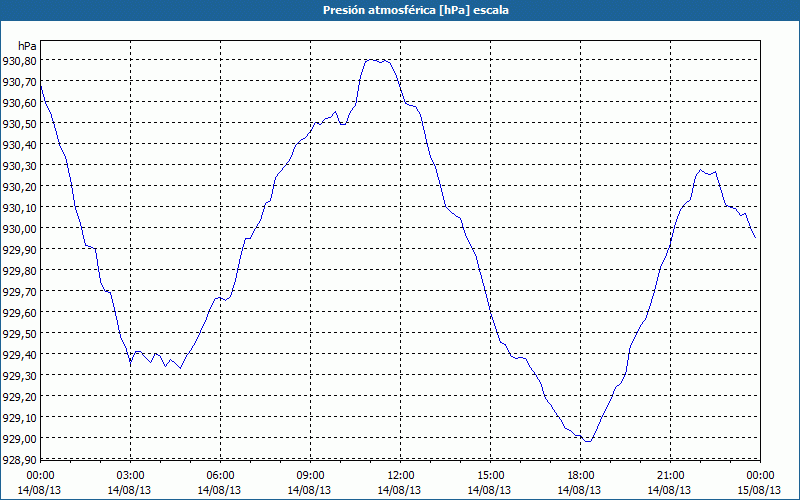Click the 929,10 pressure value

(x=19, y=417)
